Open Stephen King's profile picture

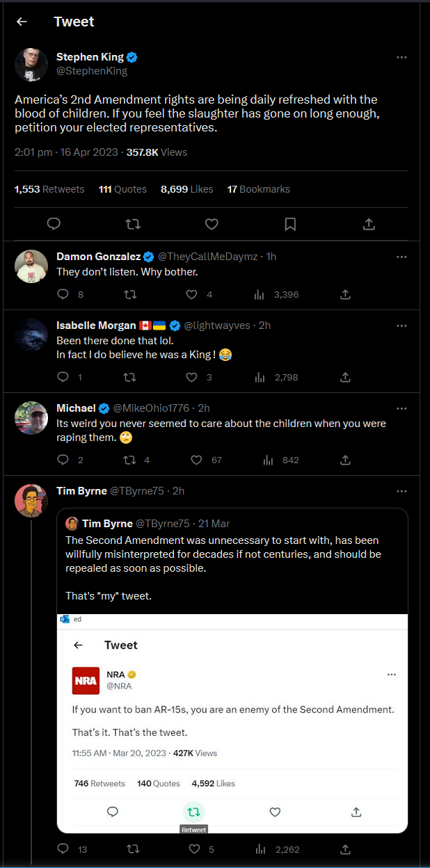[31, 64]
